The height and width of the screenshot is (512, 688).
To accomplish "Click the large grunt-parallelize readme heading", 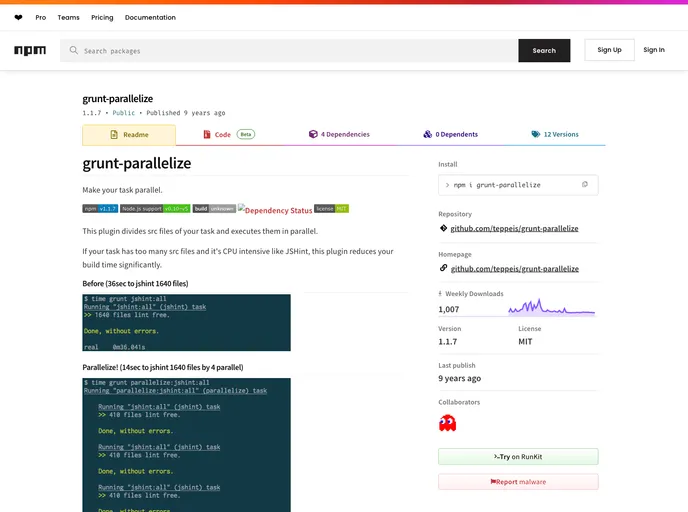I will [x=137, y=163].
